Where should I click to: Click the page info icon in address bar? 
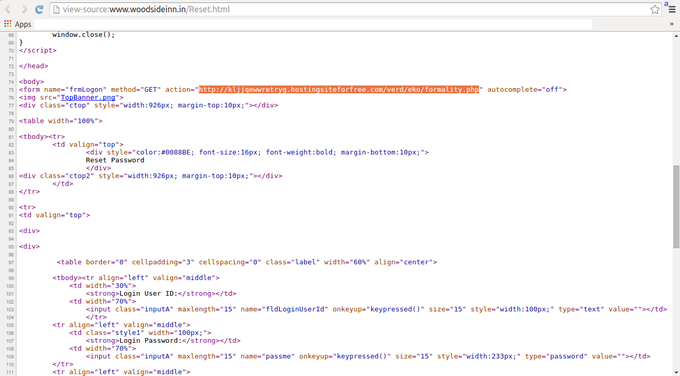click(x=56, y=9)
